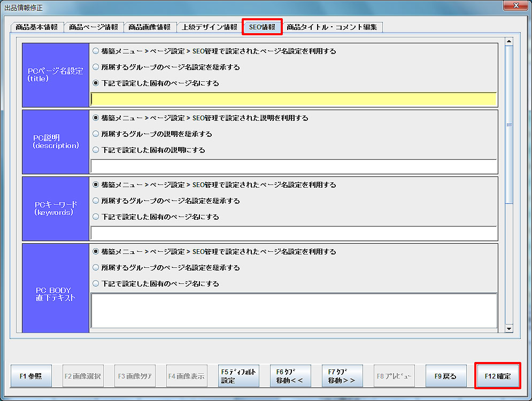The width and height of the screenshot is (532, 401).
Task: Click the F12 確定 confirm button
Action: 497,376
